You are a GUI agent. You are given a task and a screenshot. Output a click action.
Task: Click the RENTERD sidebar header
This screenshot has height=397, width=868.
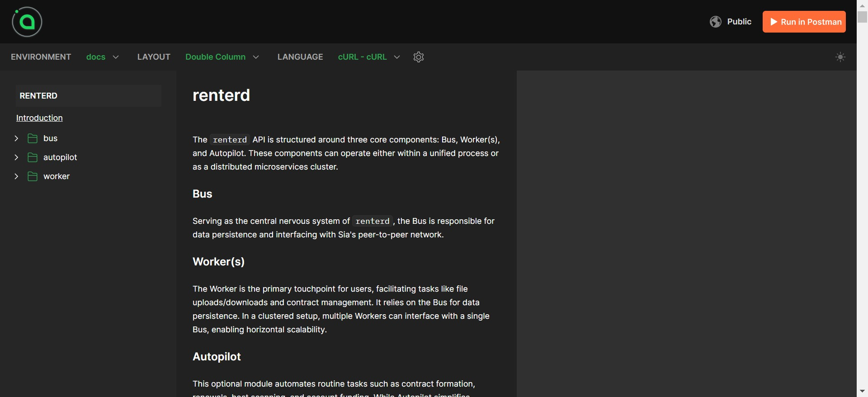click(89, 96)
